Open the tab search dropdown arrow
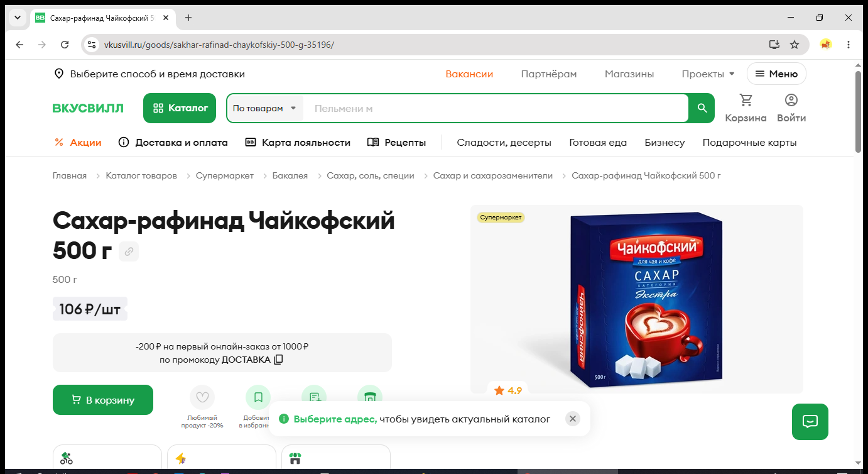 [18, 18]
